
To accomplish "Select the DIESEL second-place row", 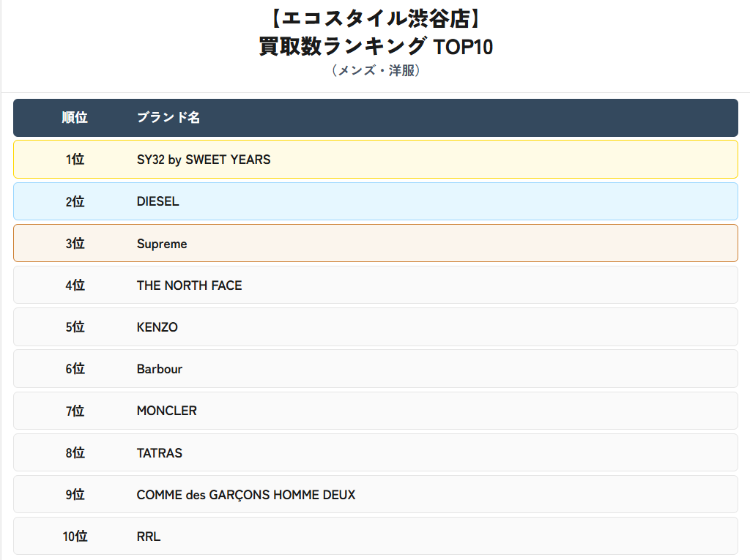I will pos(376,201).
